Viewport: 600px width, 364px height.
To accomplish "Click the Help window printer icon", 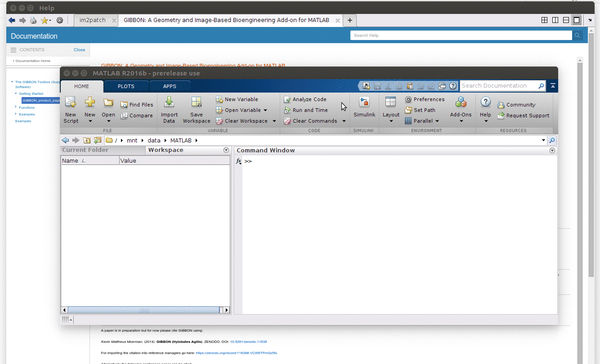I will [x=33, y=20].
